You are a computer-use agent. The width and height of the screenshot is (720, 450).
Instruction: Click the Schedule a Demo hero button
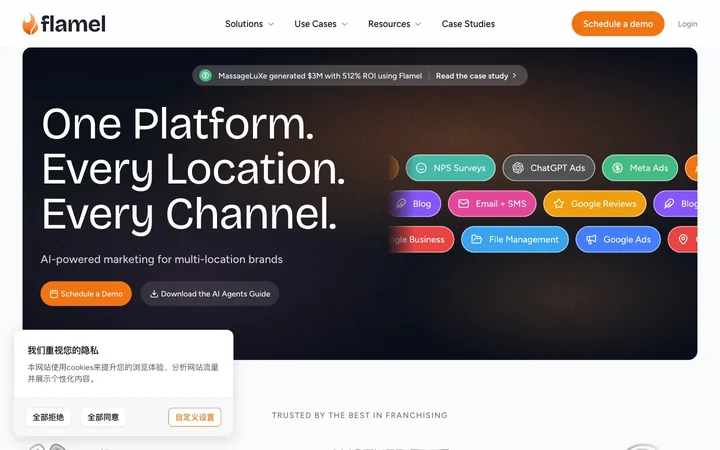click(86, 294)
